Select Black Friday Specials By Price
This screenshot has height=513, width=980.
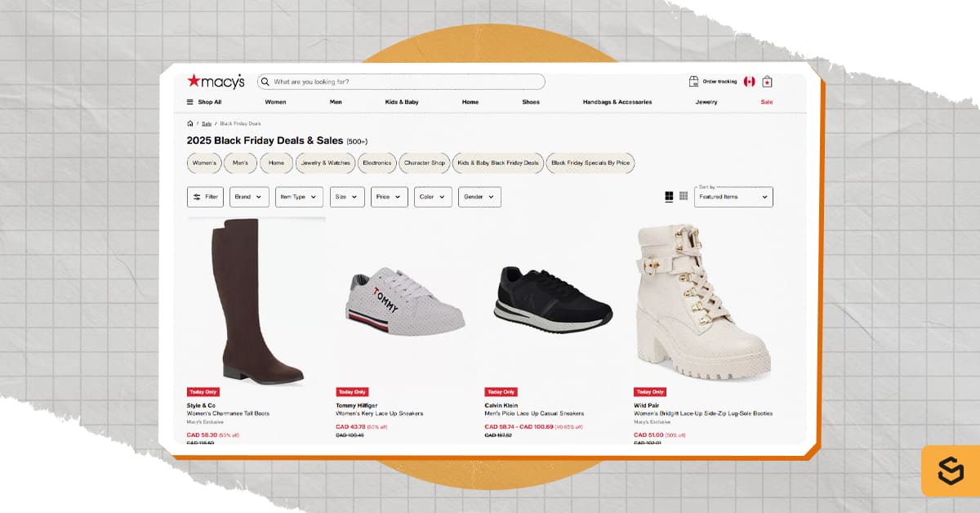590,163
